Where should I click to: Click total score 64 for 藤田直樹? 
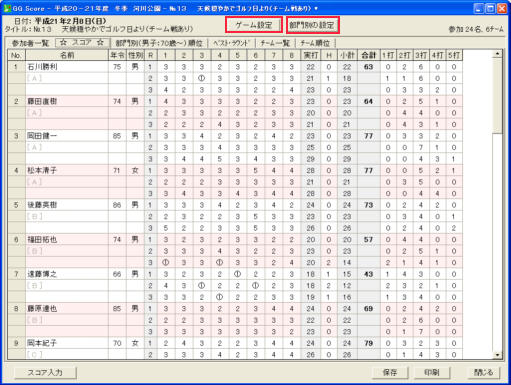coord(368,101)
